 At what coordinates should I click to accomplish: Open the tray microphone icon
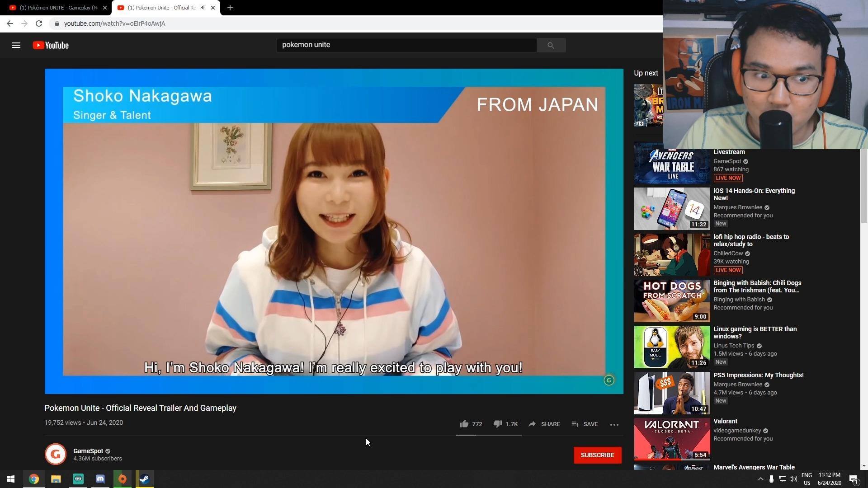(771, 479)
